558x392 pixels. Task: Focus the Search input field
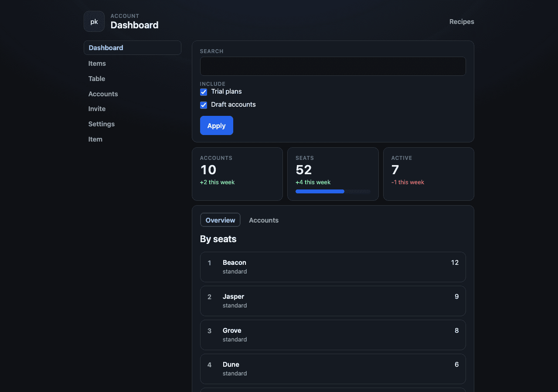pyautogui.click(x=333, y=66)
